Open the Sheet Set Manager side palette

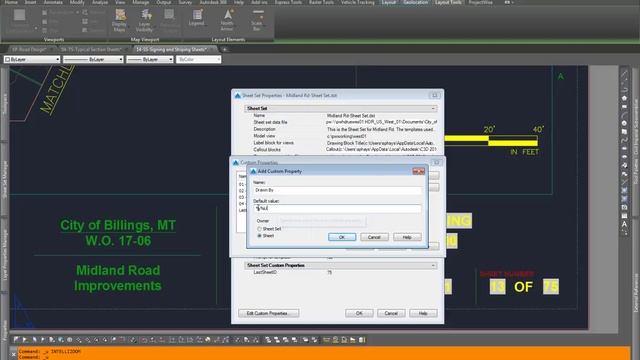pos(4,180)
